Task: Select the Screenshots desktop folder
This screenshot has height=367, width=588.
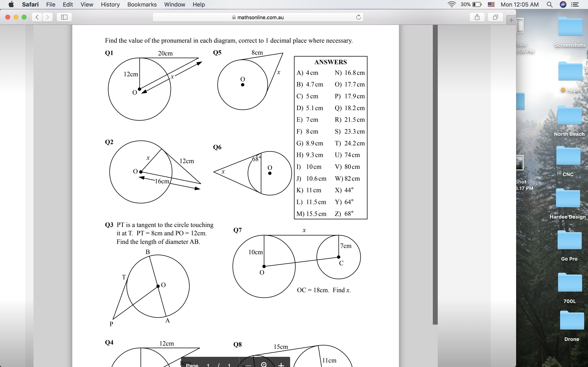Action: click(570, 27)
